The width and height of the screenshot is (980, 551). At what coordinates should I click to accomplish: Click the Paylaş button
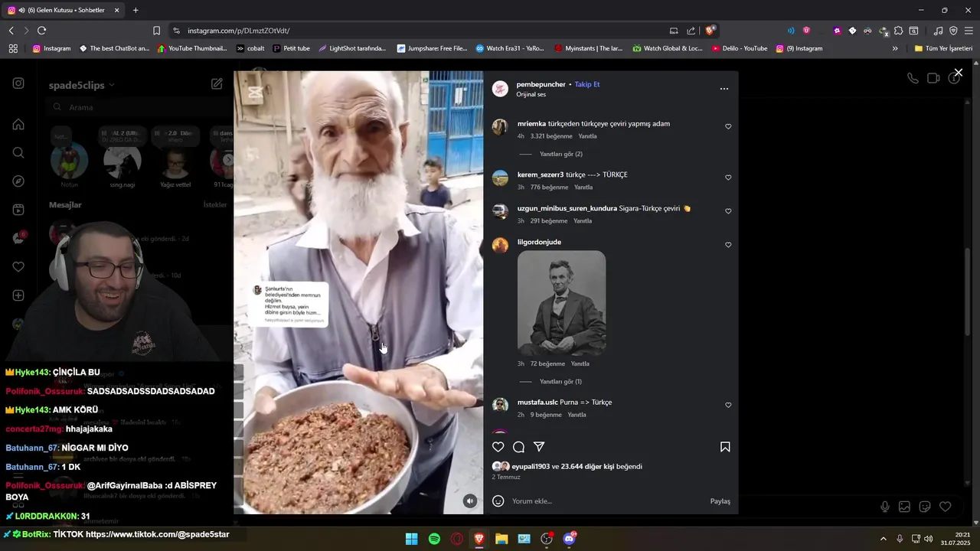(720, 501)
